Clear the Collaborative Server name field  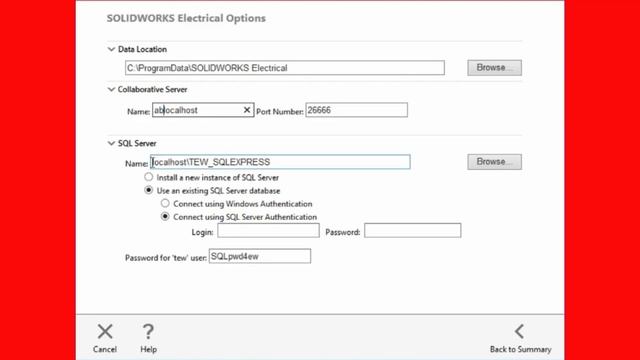coord(247,110)
